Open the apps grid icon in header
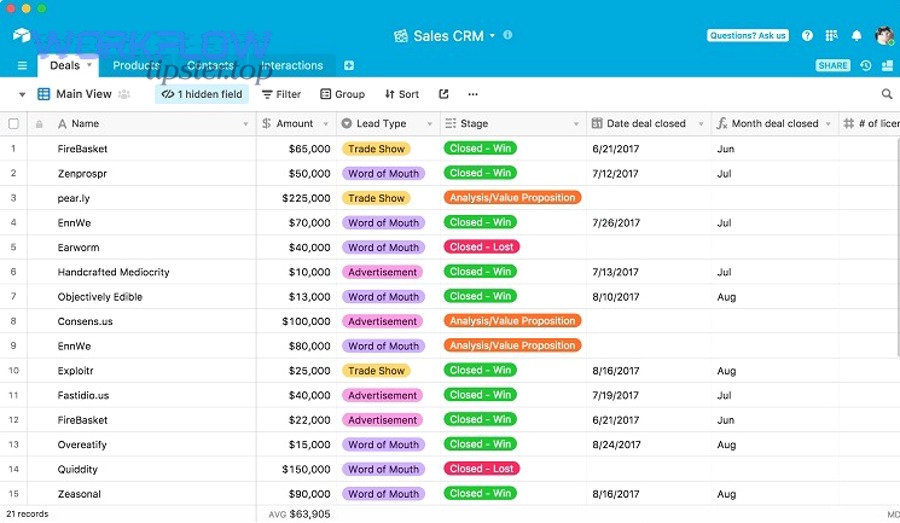 tap(831, 36)
